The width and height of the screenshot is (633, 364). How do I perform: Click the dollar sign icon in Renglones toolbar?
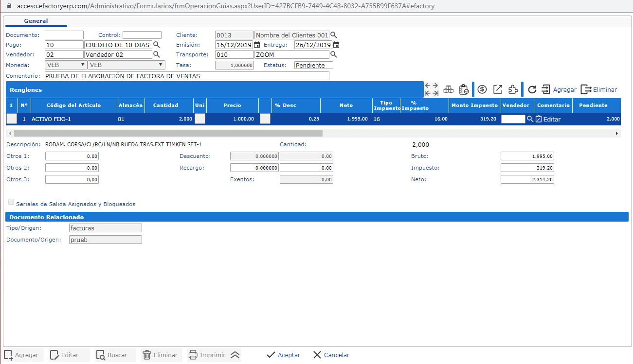[482, 89]
